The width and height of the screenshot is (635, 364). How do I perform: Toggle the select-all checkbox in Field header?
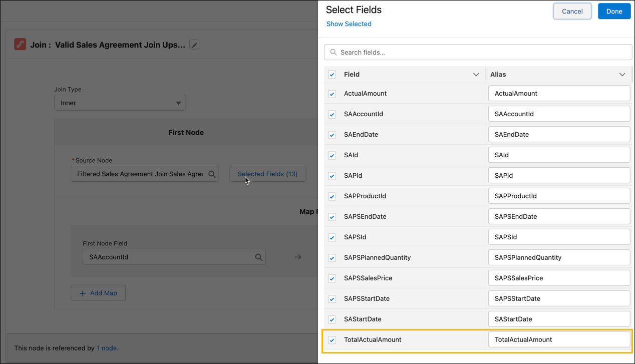pyautogui.click(x=332, y=74)
